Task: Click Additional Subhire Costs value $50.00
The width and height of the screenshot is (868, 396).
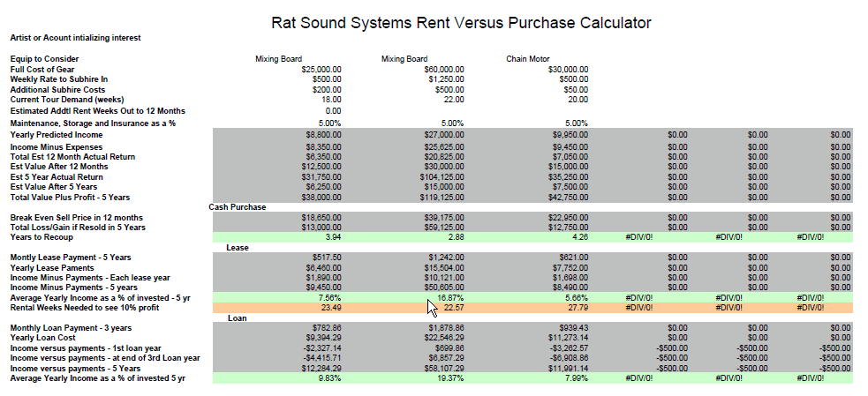Action: (x=576, y=90)
